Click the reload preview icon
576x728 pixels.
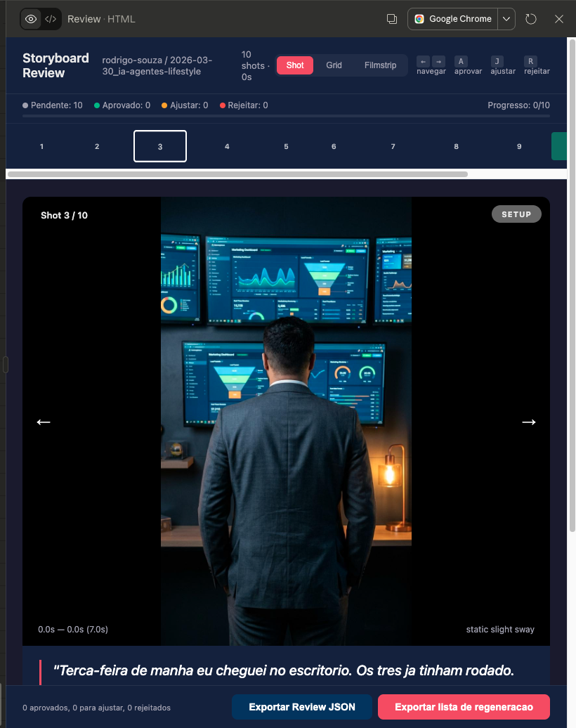531,19
